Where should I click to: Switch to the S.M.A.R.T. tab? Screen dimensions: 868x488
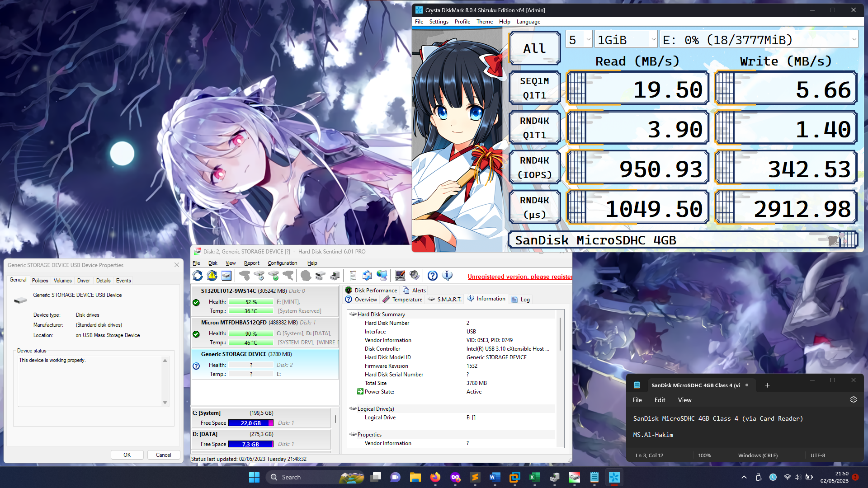click(x=444, y=300)
